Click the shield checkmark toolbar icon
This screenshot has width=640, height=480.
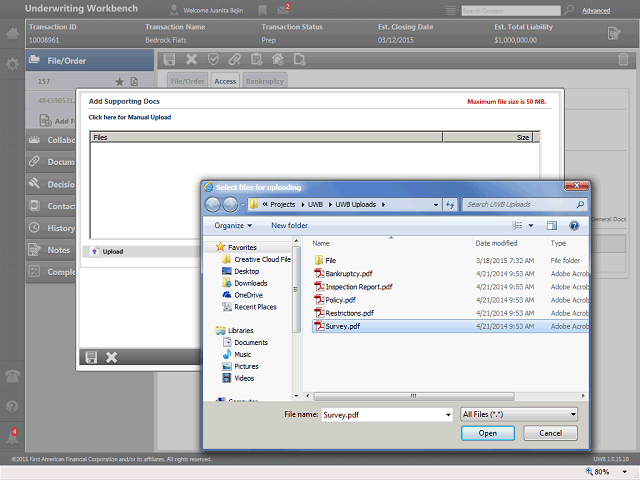click(213, 60)
